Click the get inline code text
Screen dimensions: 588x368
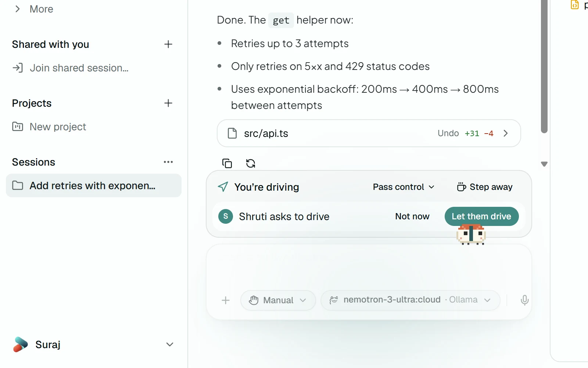coord(281,20)
